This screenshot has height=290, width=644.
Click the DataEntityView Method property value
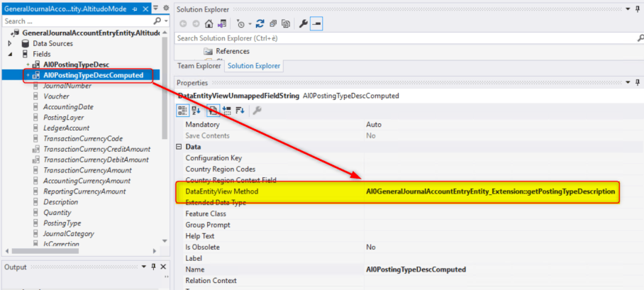490,191
